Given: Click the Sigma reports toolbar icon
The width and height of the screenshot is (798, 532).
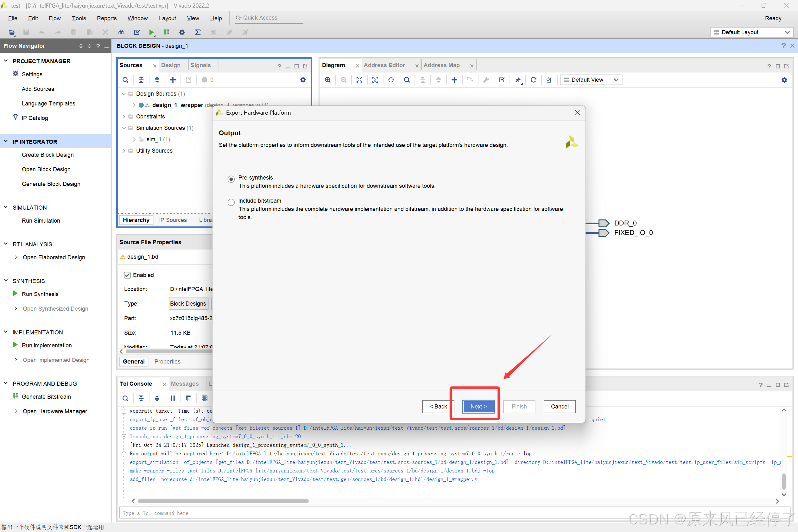Looking at the screenshot, I should tap(198, 32).
